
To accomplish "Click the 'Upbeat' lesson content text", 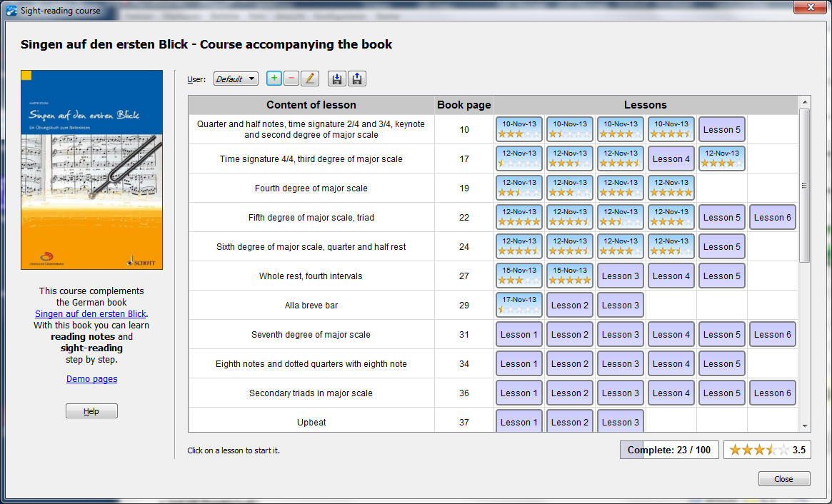I will tap(311, 423).
